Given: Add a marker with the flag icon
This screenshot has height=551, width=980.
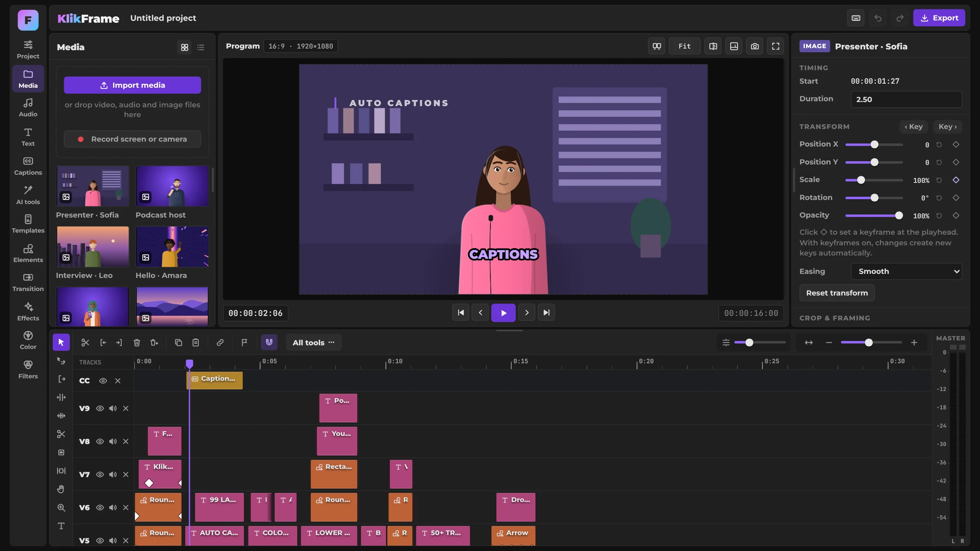Looking at the screenshot, I should (x=244, y=342).
